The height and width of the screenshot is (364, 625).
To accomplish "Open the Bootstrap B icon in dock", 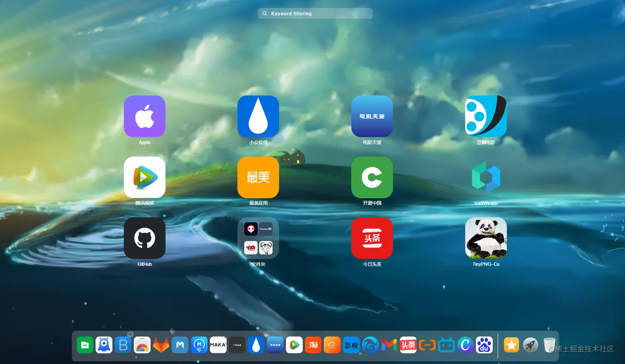I will (123, 345).
